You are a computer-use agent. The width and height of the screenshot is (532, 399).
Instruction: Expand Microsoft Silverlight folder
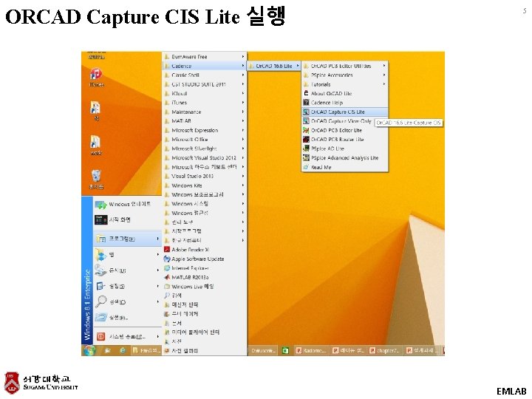(x=205, y=149)
